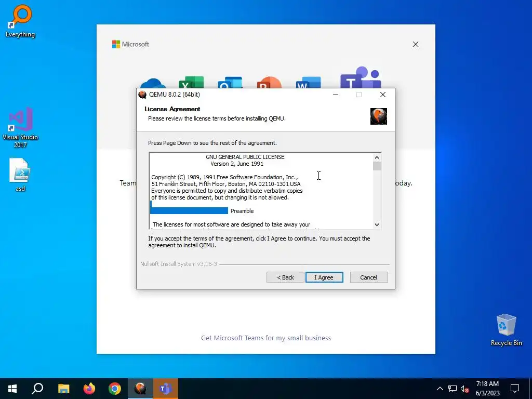The width and height of the screenshot is (532, 399).
Task: Select the Visual Studio 2017 desktop shortcut
Action: coord(20,127)
